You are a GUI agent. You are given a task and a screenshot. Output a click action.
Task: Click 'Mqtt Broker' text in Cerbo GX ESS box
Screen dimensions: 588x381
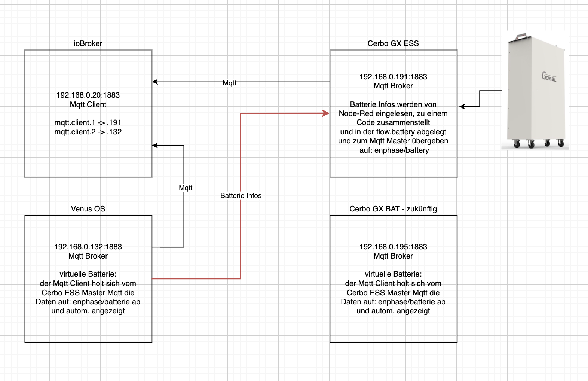click(393, 86)
